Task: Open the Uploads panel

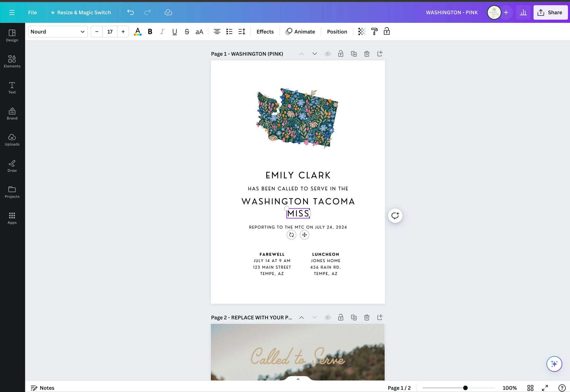Action: tap(12, 140)
